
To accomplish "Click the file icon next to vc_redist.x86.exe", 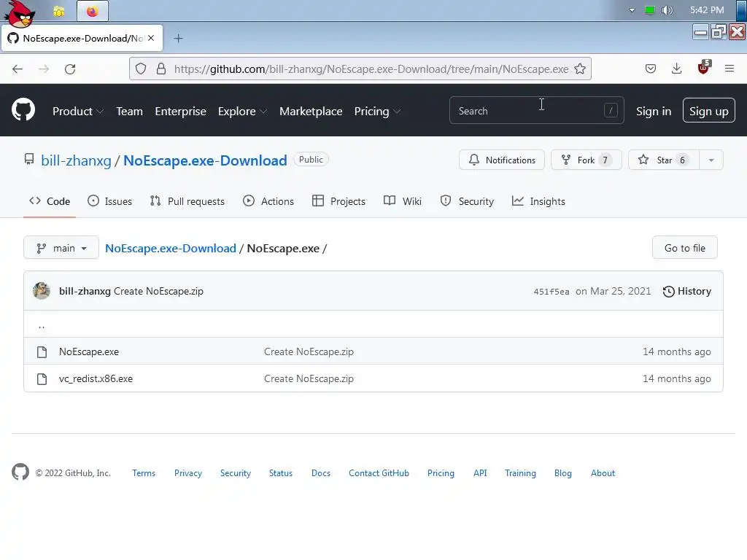I will click(x=42, y=379).
